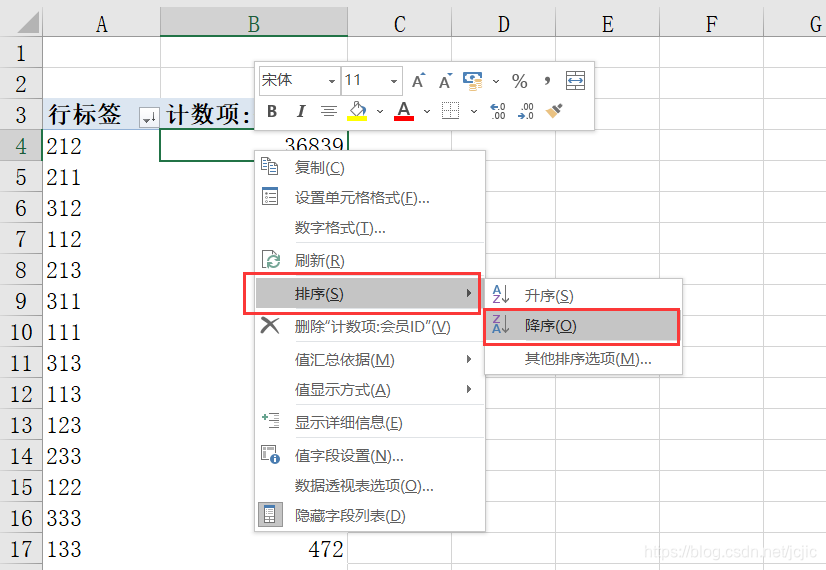
Task: Apply accounting number format icon
Action: click(473, 81)
